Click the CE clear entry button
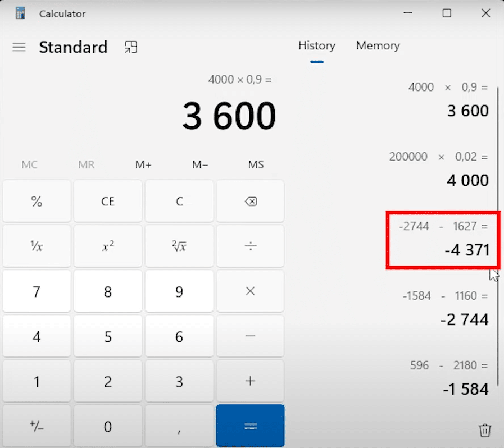Viewport: 504px width, 448px height. 108,202
